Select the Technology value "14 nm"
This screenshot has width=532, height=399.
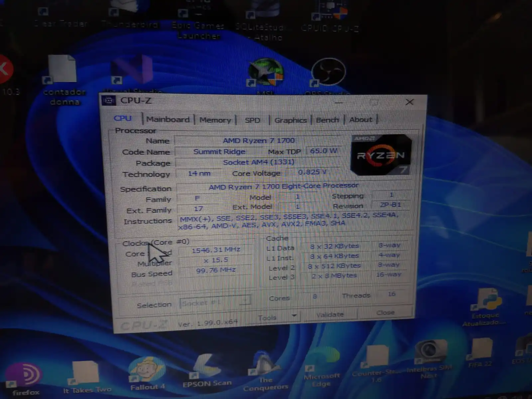[x=199, y=174]
